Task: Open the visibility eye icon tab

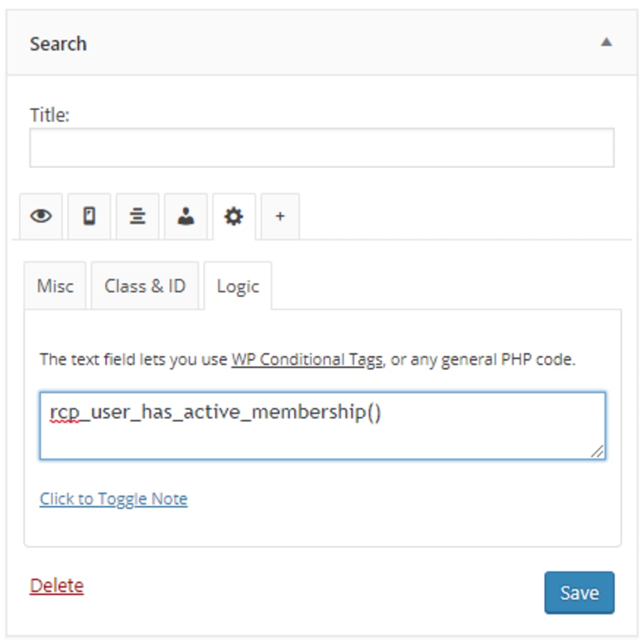Action: pyautogui.click(x=41, y=216)
